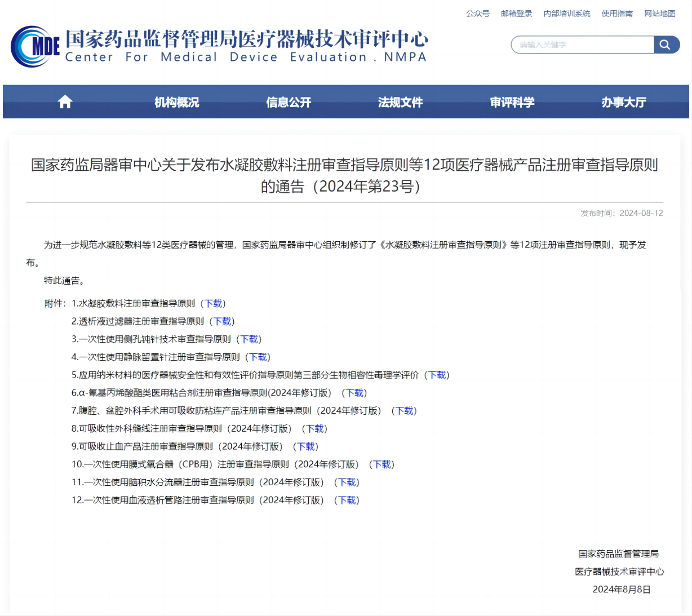Download the 透析液过滤器 guidance attachment
This screenshot has width=692, height=616.
[x=221, y=321]
